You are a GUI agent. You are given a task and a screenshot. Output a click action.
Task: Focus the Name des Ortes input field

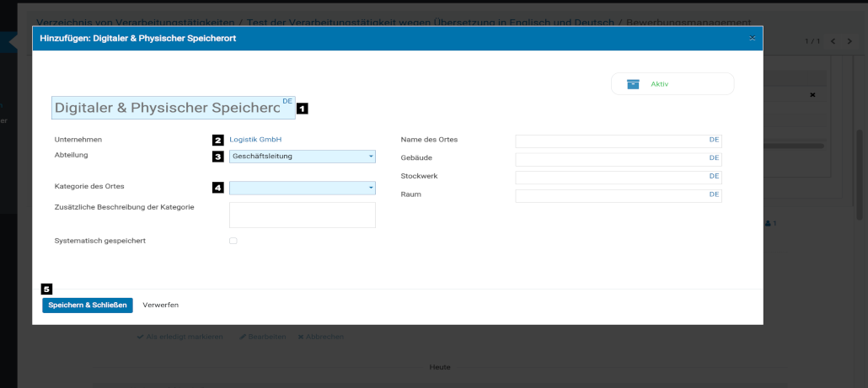(x=611, y=141)
